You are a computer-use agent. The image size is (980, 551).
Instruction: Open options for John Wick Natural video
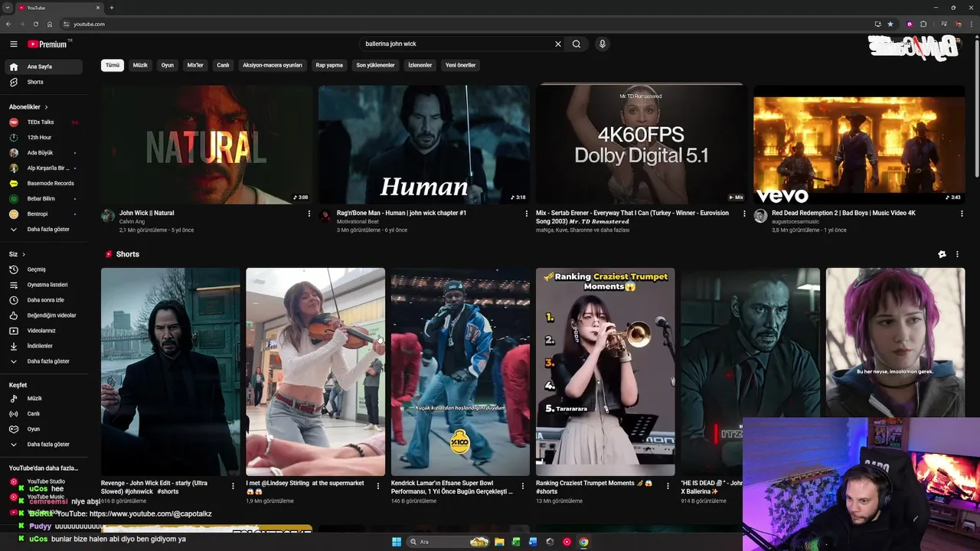pos(309,214)
